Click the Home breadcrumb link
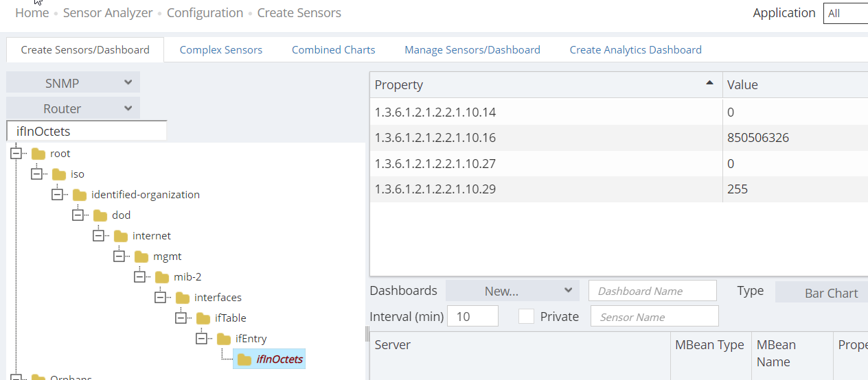 [32, 13]
